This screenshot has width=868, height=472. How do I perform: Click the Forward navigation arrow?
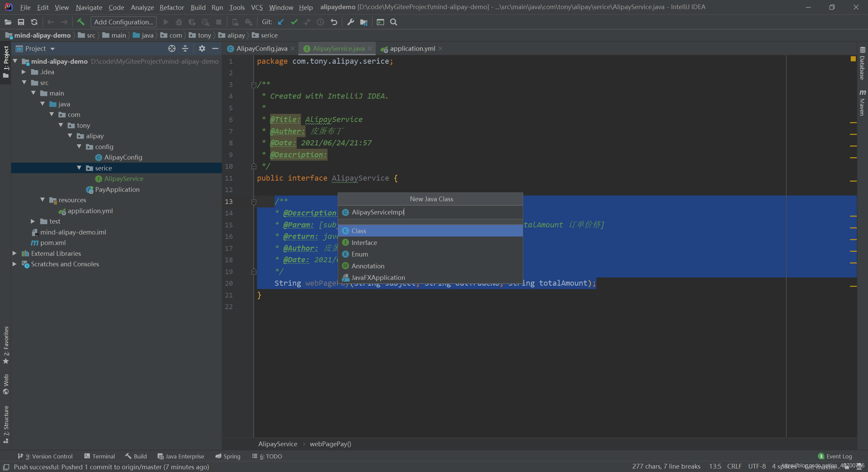(x=64, y=22)
